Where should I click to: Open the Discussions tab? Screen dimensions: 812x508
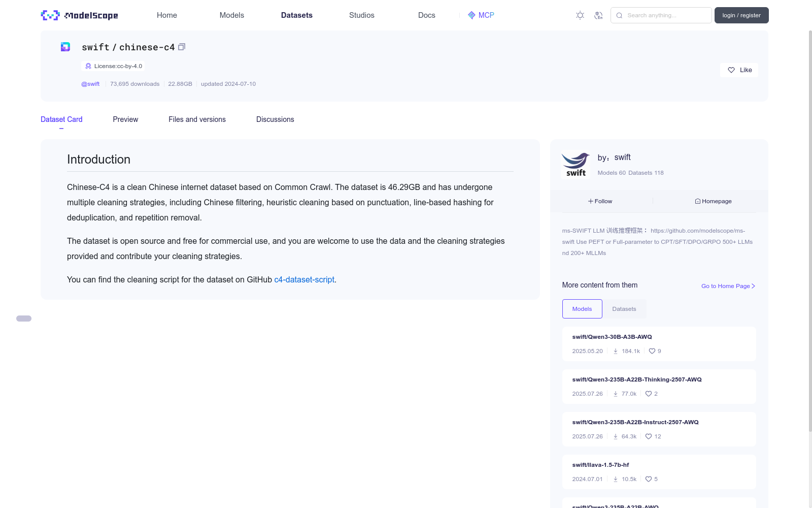(x=275, y=119)
